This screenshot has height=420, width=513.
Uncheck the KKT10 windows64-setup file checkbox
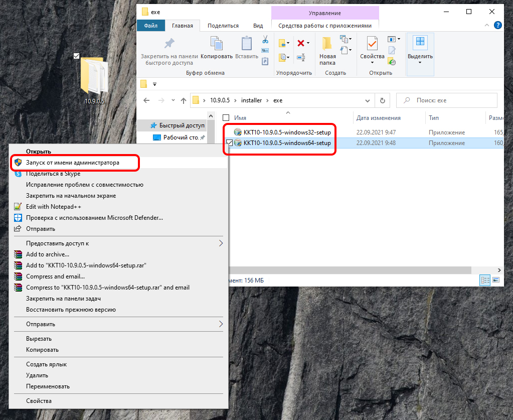(229, 143)
